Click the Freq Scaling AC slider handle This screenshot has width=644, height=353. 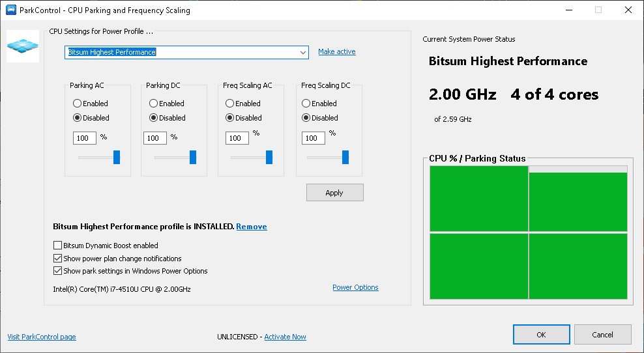269,157
